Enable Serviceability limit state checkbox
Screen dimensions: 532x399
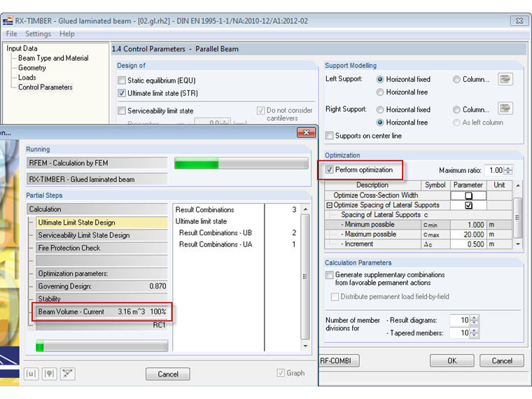click(122, 111)
